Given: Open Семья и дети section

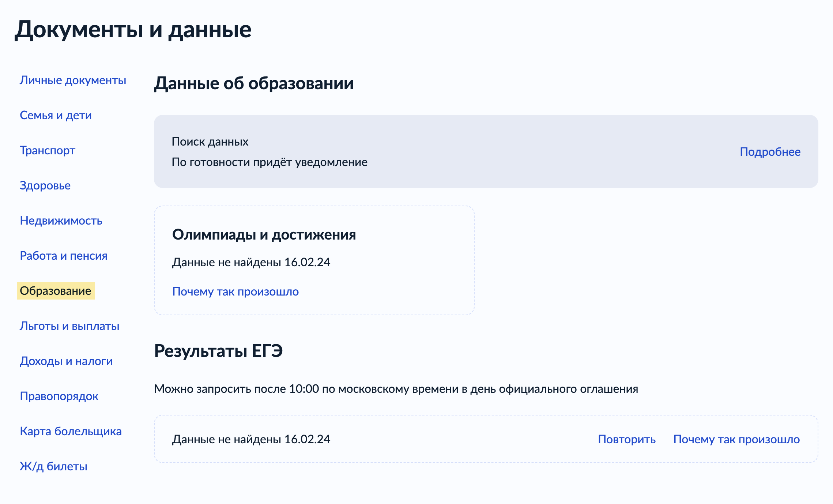Looking at the screenshot, I should [55, 116].
